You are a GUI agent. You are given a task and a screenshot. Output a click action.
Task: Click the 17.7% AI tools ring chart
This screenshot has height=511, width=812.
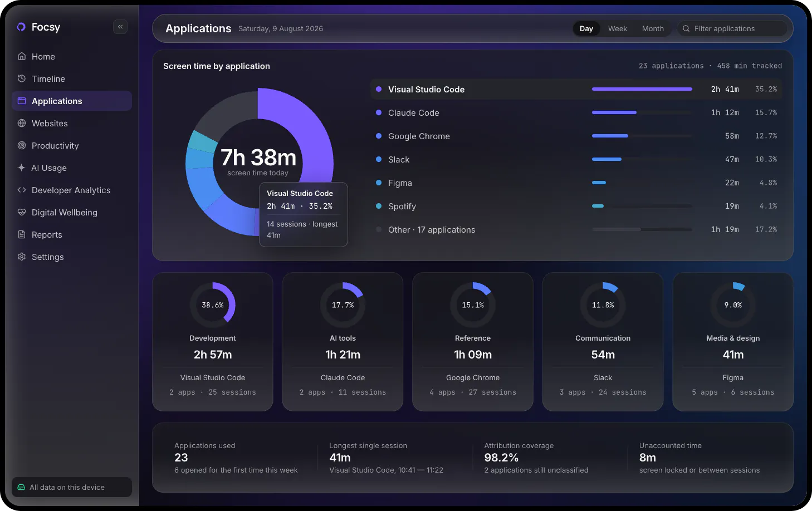pos(343,305)
